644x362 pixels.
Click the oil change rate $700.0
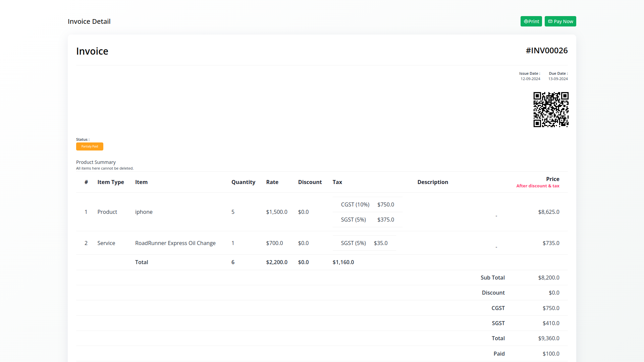click(x=274, y=243)
